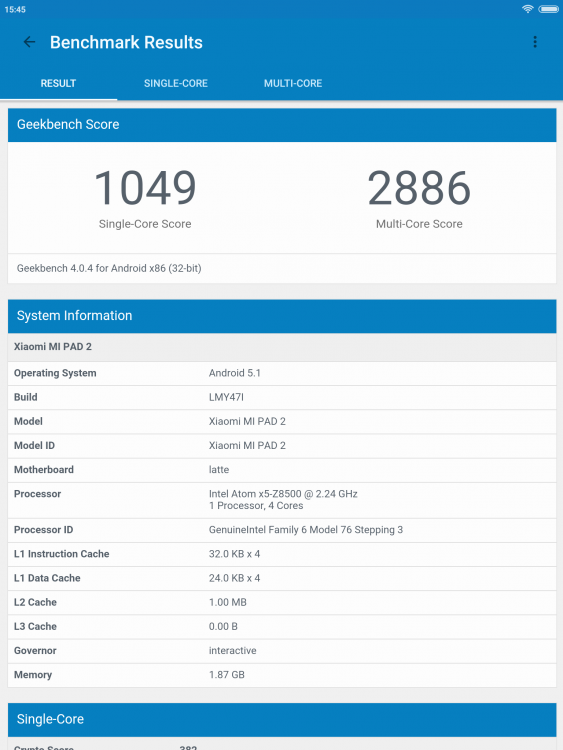Tap the Memory label

point(33,675)
